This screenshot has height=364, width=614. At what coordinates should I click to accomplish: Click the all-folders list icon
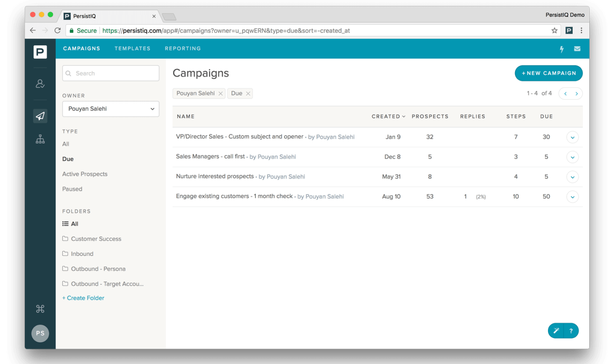pyautogui.click(x=65, y=224)
